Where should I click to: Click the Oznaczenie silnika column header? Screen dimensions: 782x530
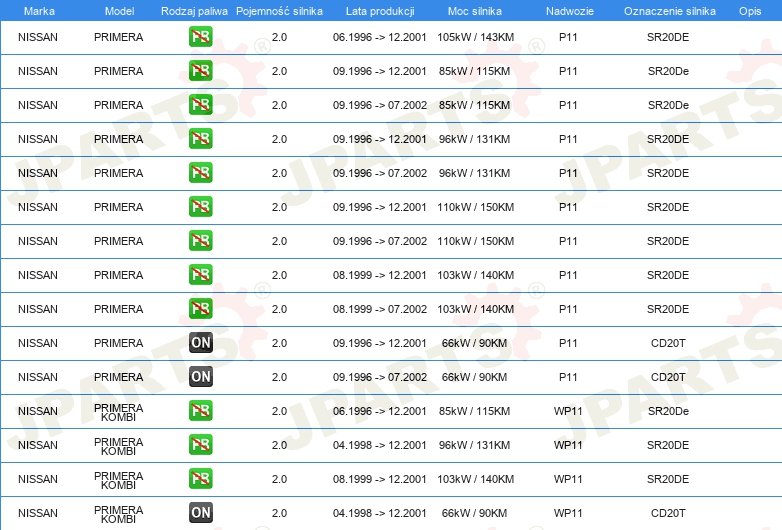click(670, 11)
